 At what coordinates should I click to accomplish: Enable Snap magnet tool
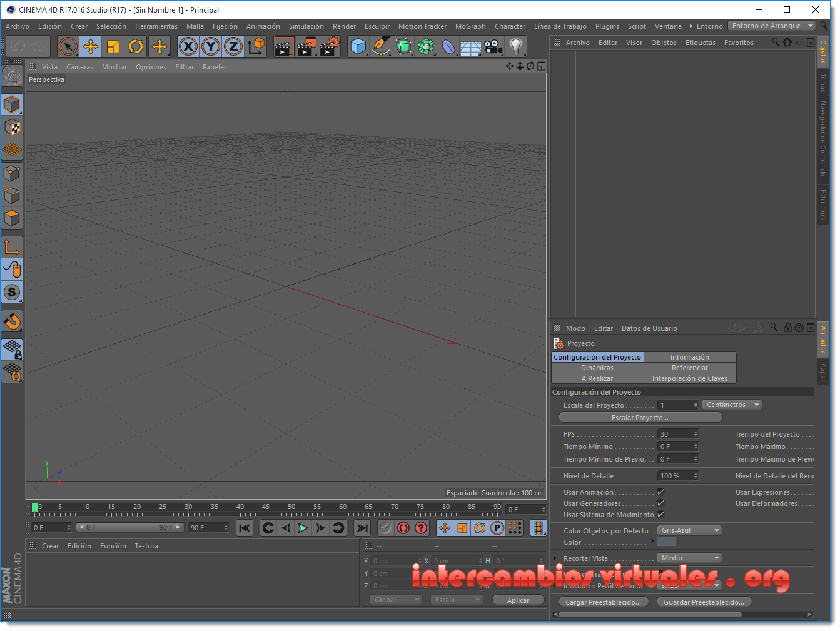coord(12,321)
